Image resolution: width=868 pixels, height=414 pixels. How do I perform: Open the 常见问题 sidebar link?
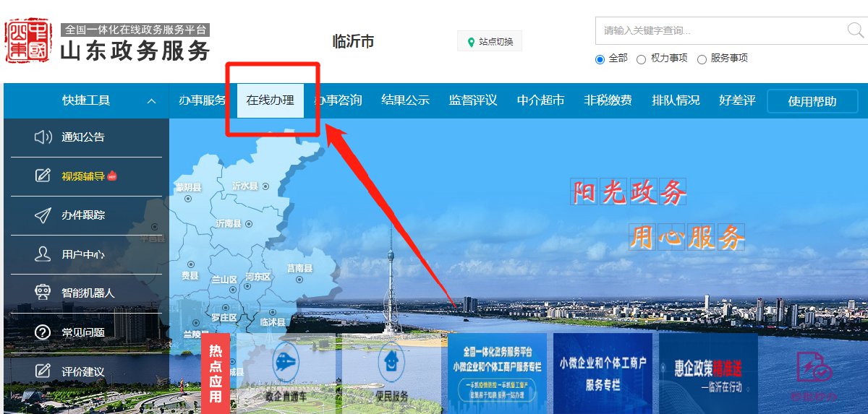pyautogui.click(x=83, y=332)
